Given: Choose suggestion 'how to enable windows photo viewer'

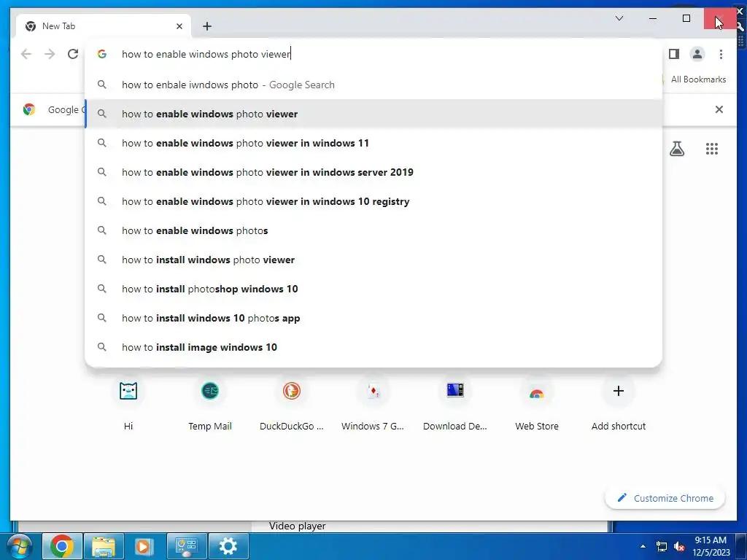Looking at the screenshot, I should click(373, 114).
